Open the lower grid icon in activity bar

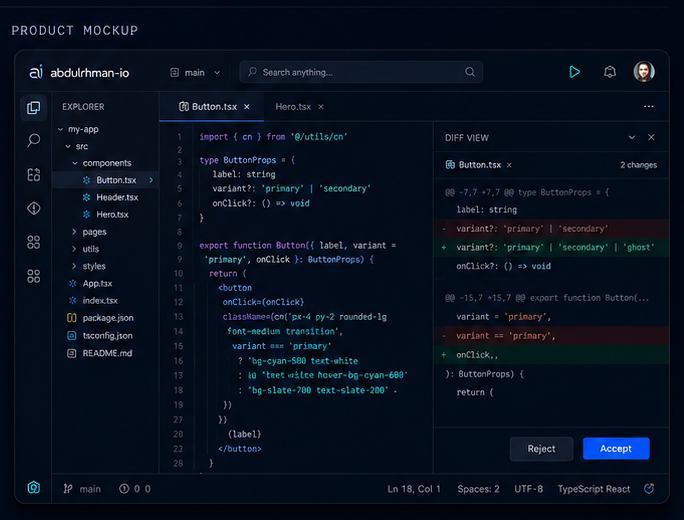point(34,276)
